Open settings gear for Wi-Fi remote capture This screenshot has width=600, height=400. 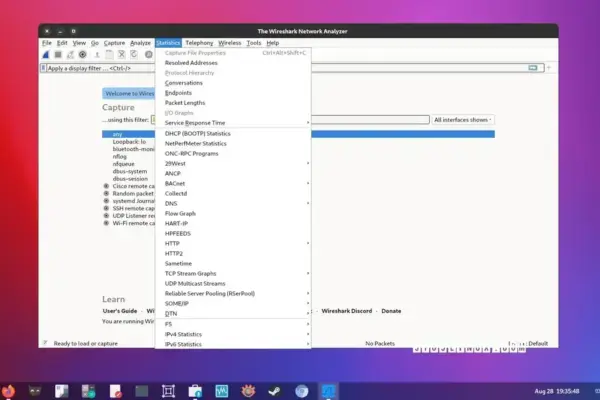point(106,223)
